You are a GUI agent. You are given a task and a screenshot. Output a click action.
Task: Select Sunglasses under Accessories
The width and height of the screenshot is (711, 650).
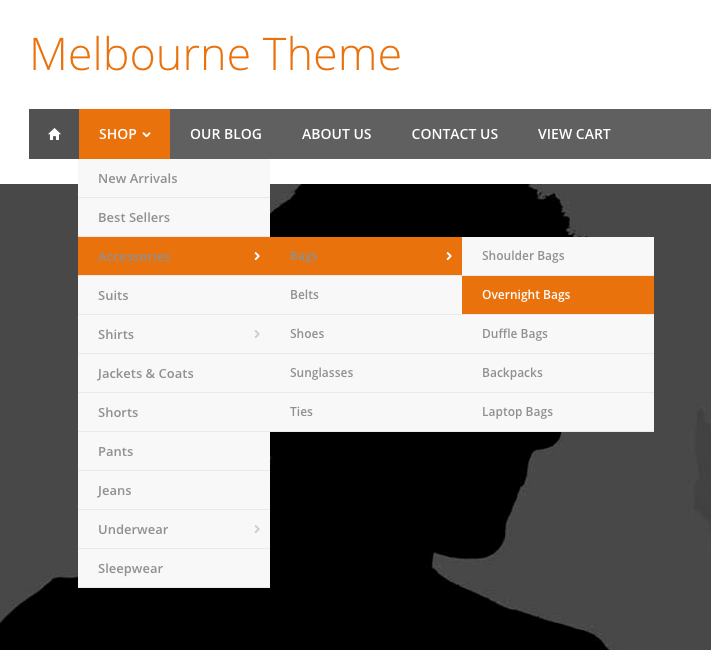tap(321, 373)
